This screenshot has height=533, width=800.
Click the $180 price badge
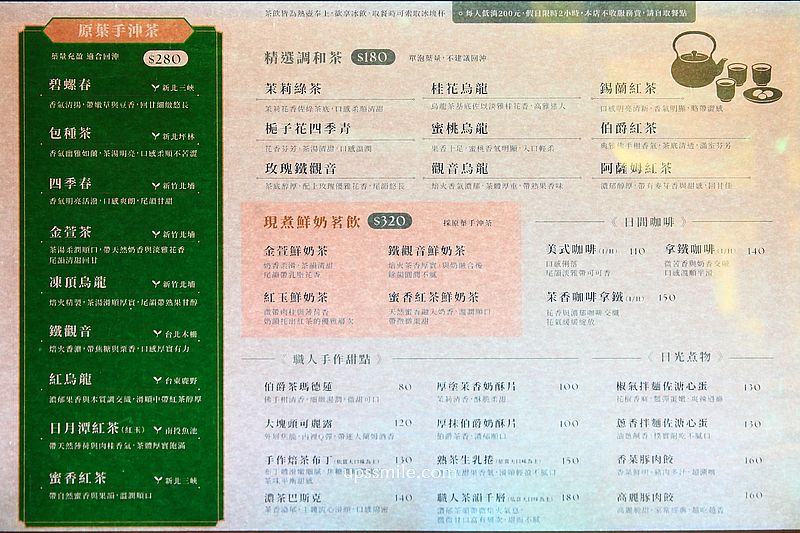[x=371, y=57]
